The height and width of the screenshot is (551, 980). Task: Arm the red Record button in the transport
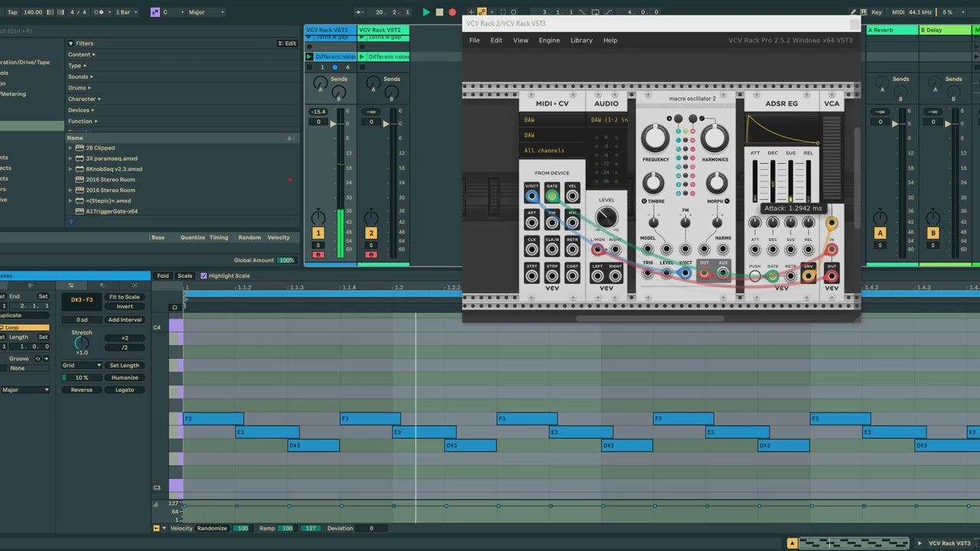(452, 12)
